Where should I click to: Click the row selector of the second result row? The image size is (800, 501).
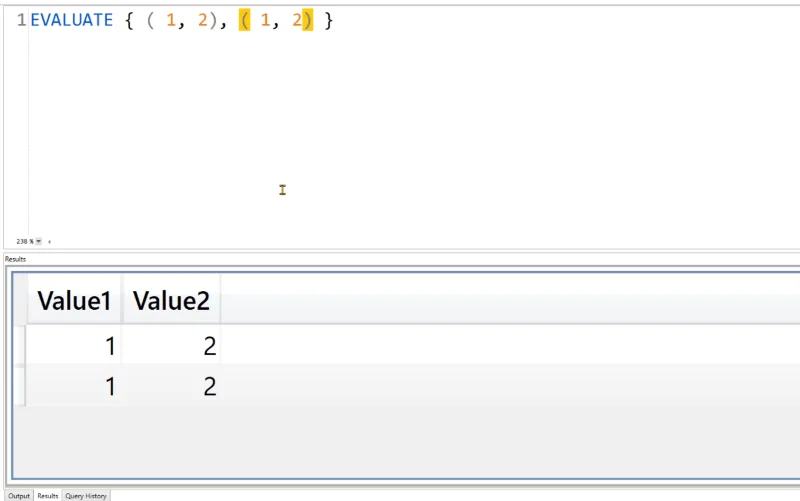(x=20, y=386)
